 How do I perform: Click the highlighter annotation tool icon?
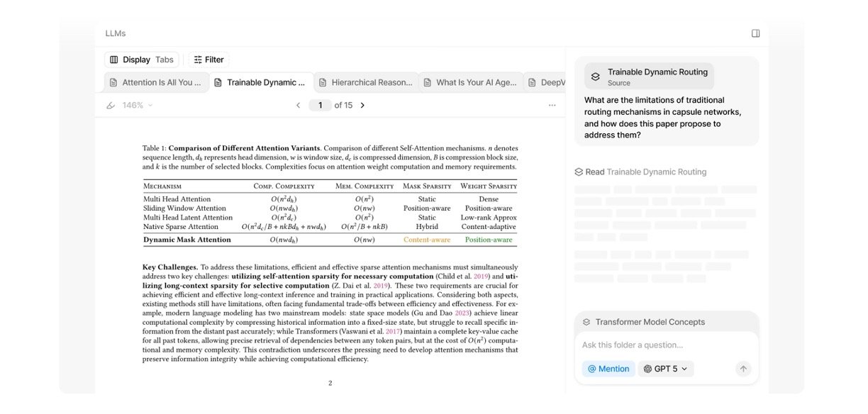110,105
